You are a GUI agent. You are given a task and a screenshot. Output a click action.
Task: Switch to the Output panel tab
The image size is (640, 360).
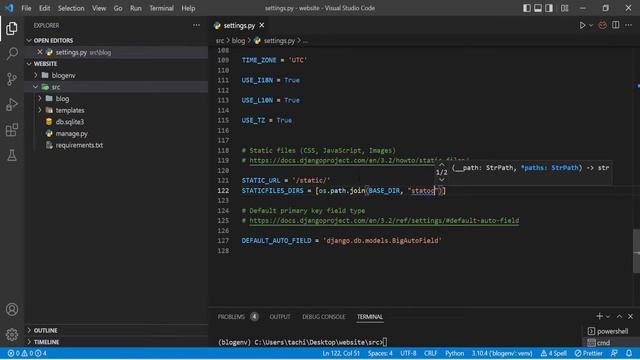[280, 317]
